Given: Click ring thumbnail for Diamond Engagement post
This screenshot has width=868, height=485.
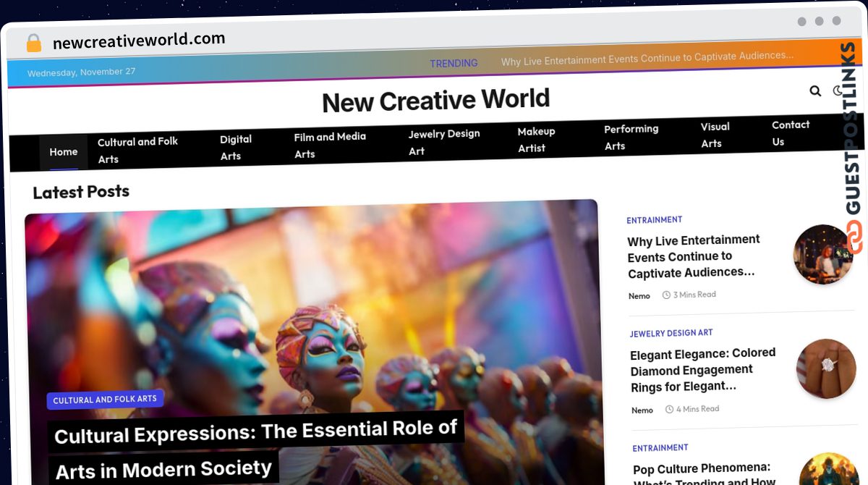Looking at the screenshot, I should [x=826, y=368].
